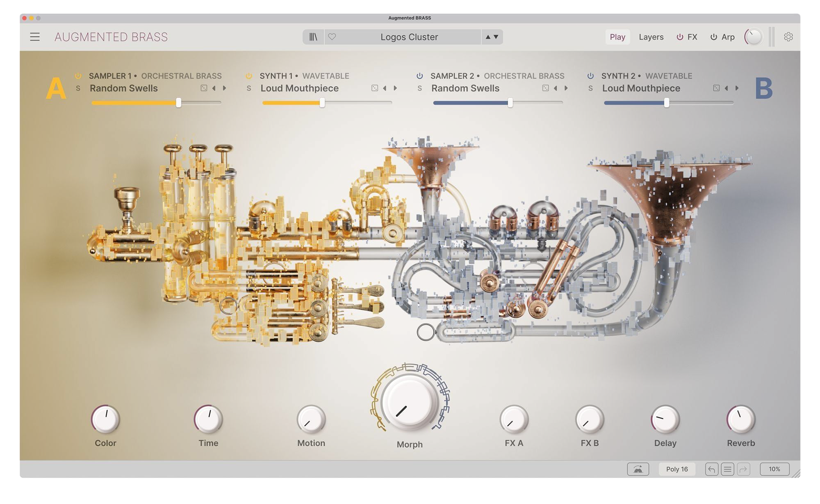Select previous preset with up arrow

click(x=488, y=37)
